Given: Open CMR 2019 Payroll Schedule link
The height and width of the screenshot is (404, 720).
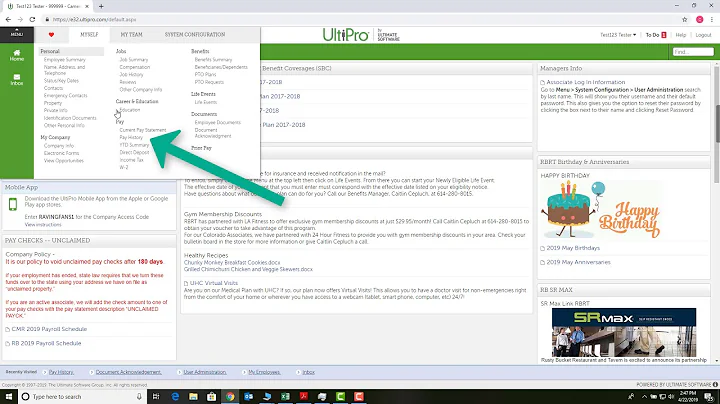Looking at the screenshot, I should 49,329.
